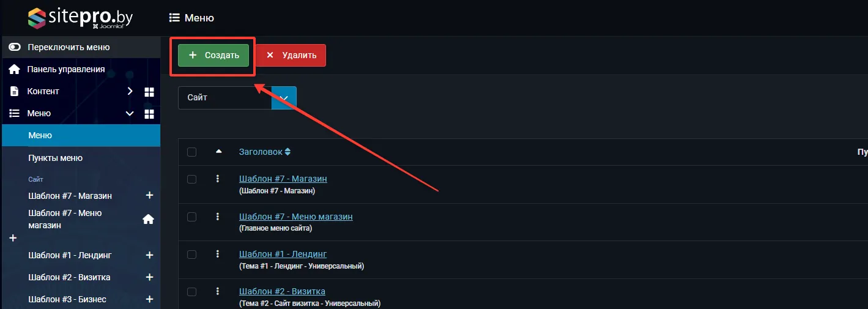Select Пункты меню in the sidebar
The width and height of the screenshot is (868, 309).
click(x=55, y=158)
